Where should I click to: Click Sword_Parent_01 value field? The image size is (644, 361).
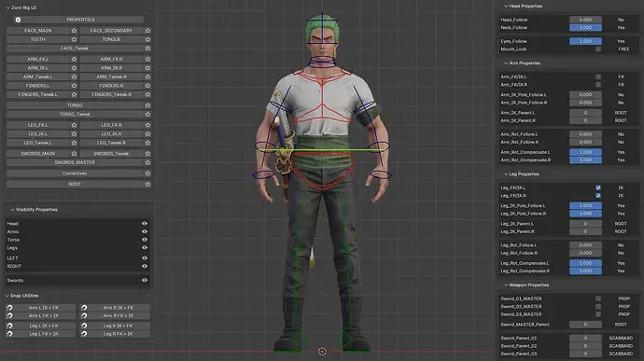(x=585, y=338)
